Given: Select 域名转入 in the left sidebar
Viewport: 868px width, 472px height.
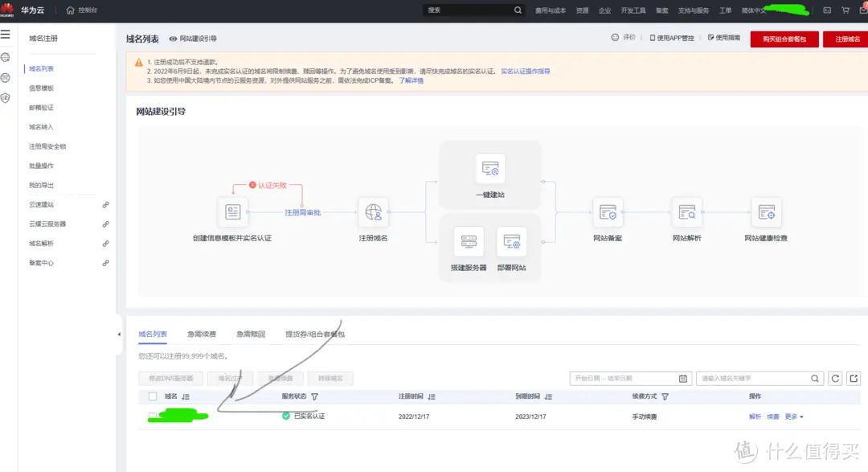Looking at the screenshot, I should click(x=41, y=127).
